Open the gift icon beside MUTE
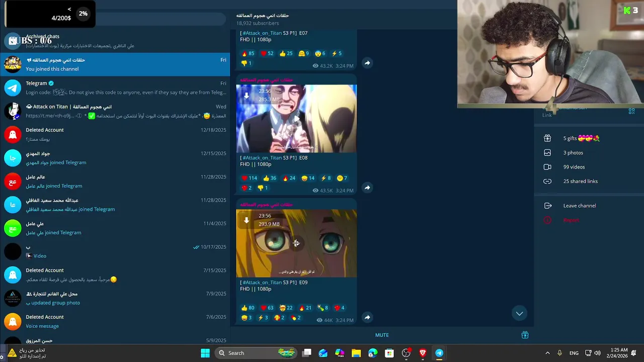The image size is (644, 362). 525,335
